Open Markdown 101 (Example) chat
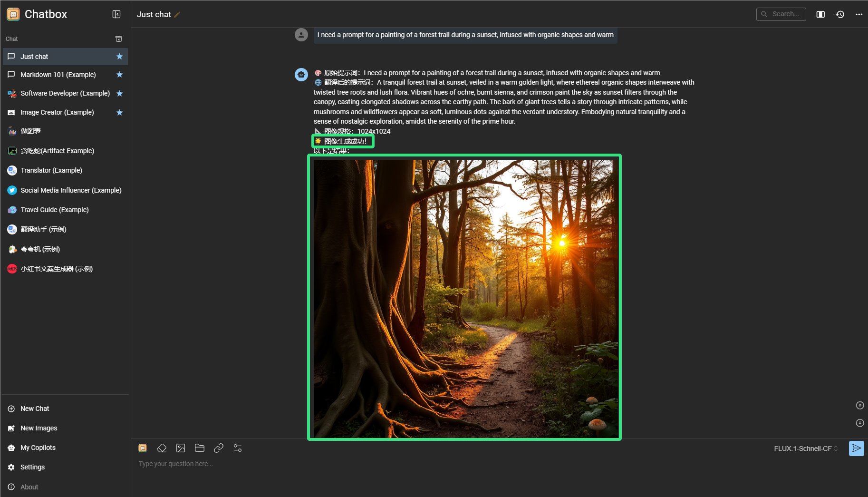This screenshot has height=497, width=868. pos(65,75)
